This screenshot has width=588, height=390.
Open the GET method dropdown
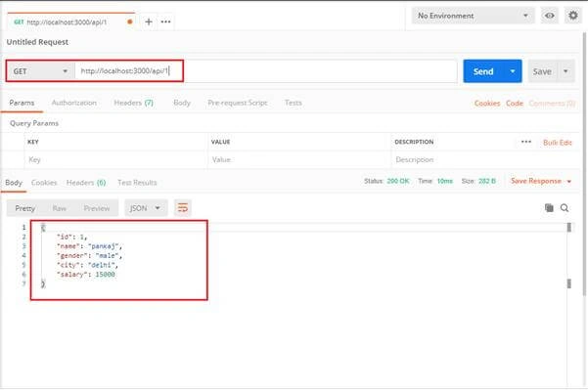click(x=40, y=71)
